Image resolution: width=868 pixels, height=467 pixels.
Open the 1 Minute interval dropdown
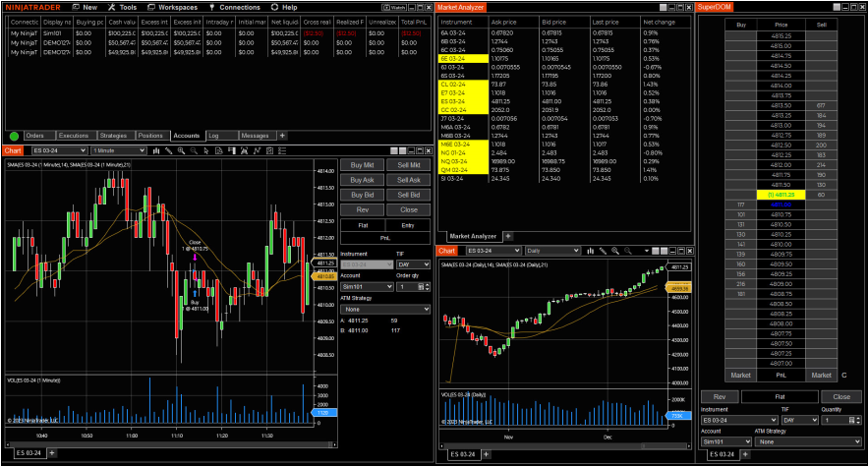coord(119,150)
